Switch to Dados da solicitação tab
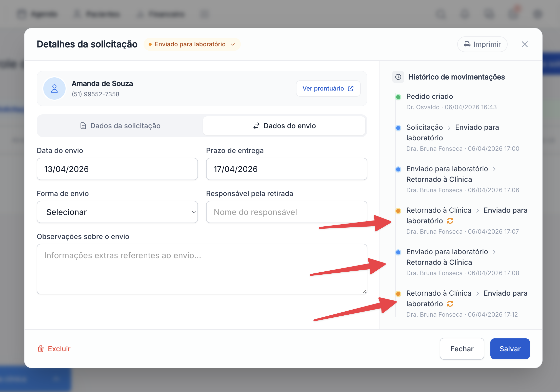The width and height of the screenshot is (560, 392). [x=120, y=126]
